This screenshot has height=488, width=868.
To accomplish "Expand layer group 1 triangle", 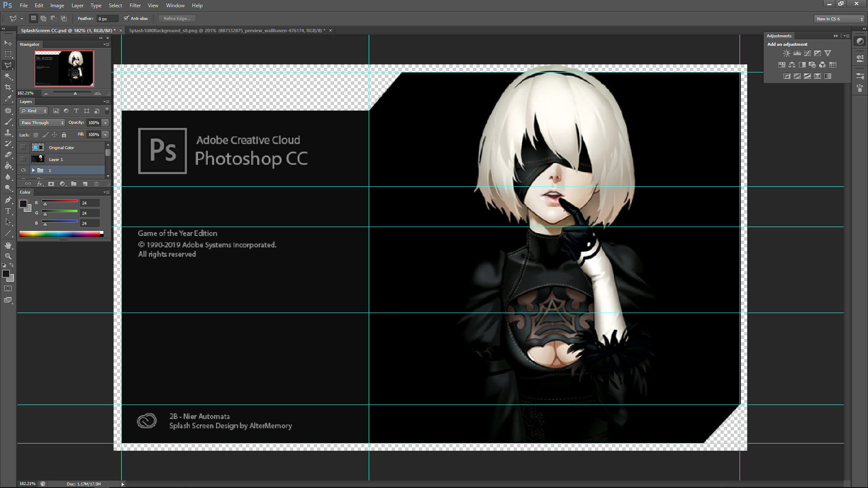I will (33, 170).
